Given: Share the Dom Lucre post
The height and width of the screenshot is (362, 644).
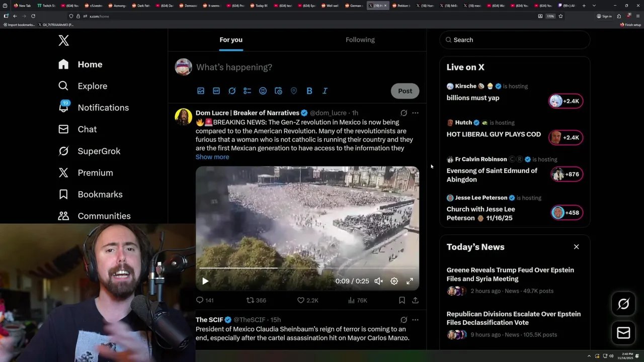Looking at the screenshot, I should tap(415, 300).
